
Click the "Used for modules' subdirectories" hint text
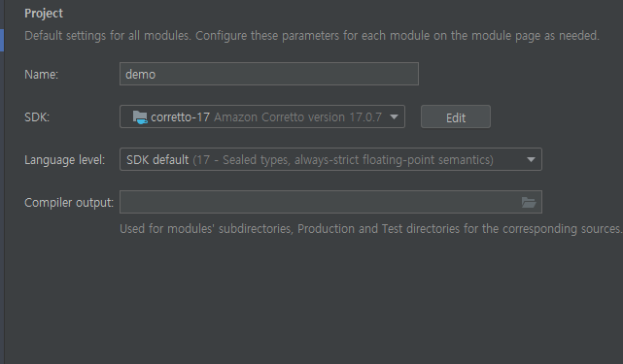pyautogui.click(x=370, y=229)
